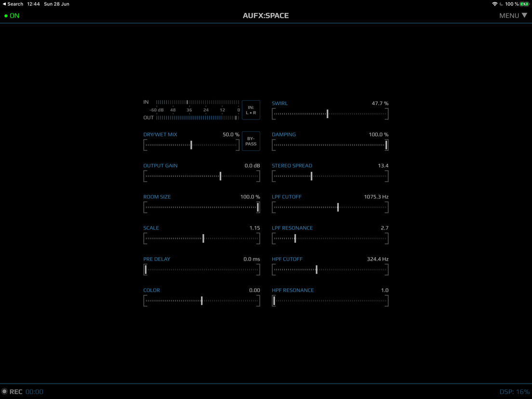532x399 pixels.
Task: Click the -60 dB meter scale label
Action: [157, 110]
